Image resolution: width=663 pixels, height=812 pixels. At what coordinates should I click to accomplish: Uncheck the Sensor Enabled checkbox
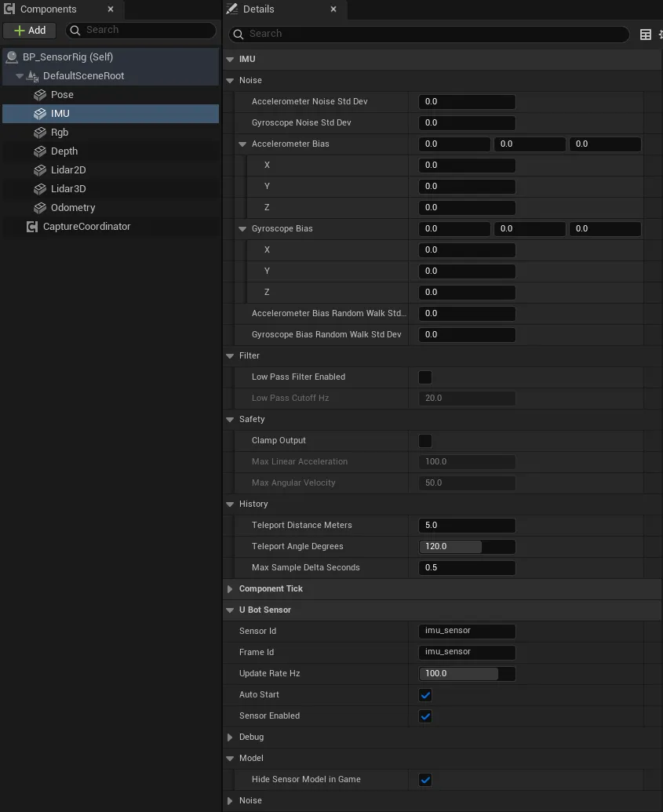(x=425, y=716)
